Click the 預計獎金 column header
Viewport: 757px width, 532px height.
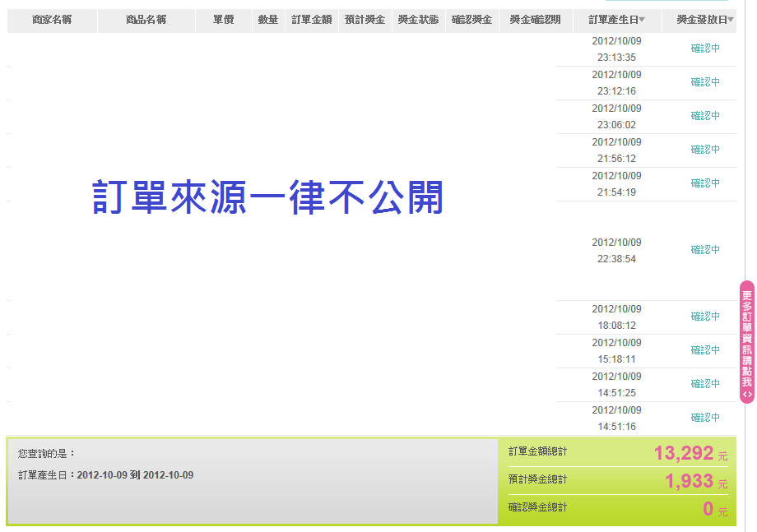(x=365, y=20)
